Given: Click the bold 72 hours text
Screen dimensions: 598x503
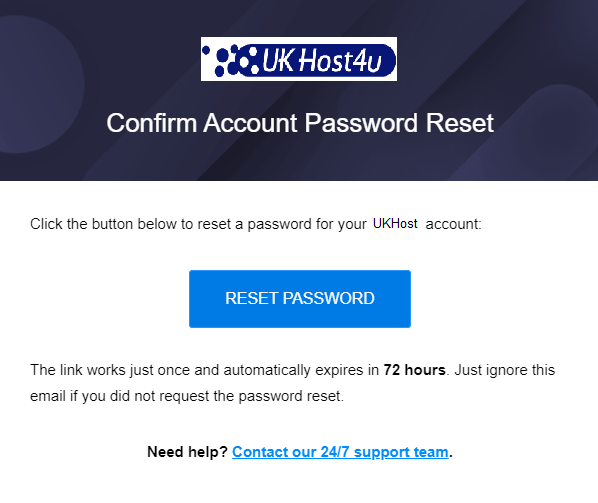Looking at the screenshot, I should click(414, 370).
